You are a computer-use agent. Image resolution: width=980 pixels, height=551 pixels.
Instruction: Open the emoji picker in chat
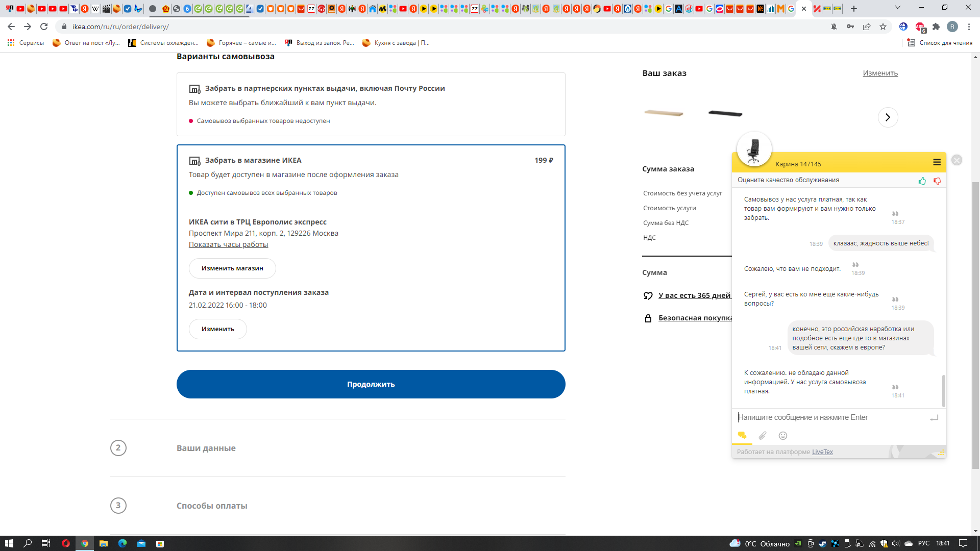(x=782, y=436)
